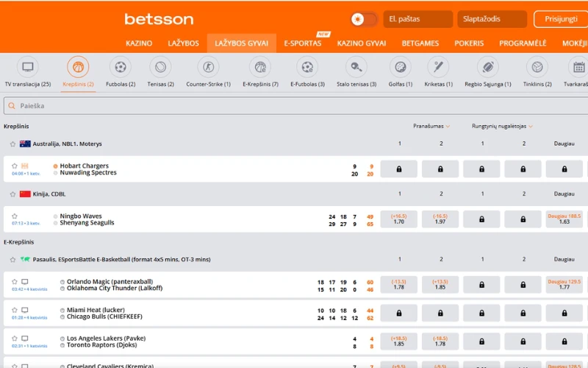
Task: Open the PROGRAMĖLĖ tab
Action: coord(523,43)
